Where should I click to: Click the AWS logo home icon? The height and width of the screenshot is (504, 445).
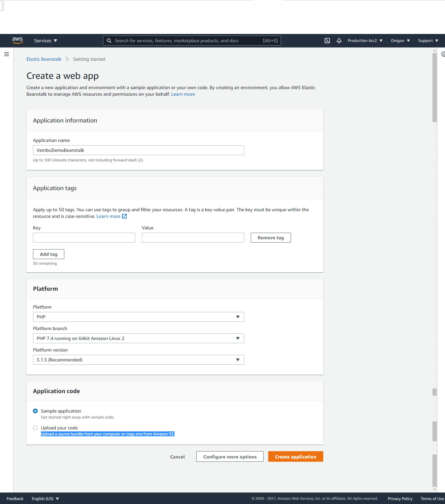(x=17, y=41)
